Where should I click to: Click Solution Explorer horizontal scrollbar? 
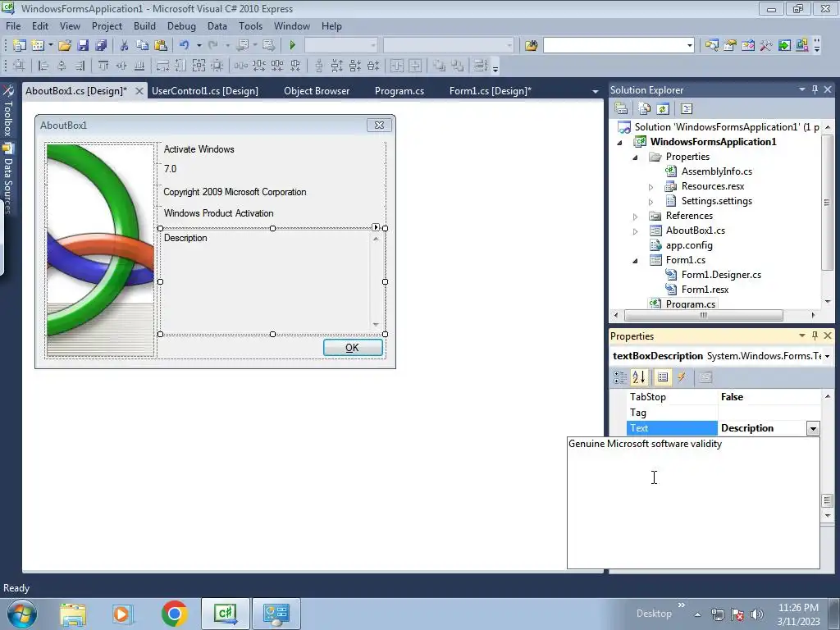[704, 316]
